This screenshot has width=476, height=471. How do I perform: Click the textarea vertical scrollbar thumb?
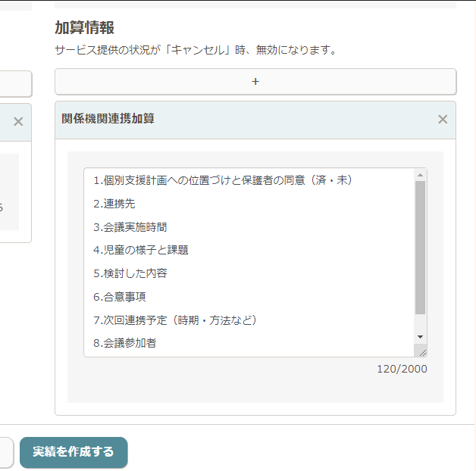(x=421, y=246)
